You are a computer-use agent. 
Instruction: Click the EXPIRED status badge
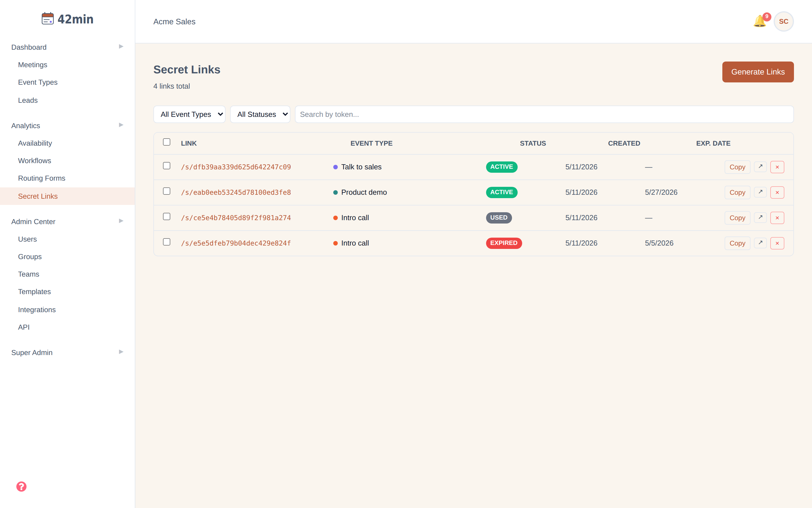[504, 243]
